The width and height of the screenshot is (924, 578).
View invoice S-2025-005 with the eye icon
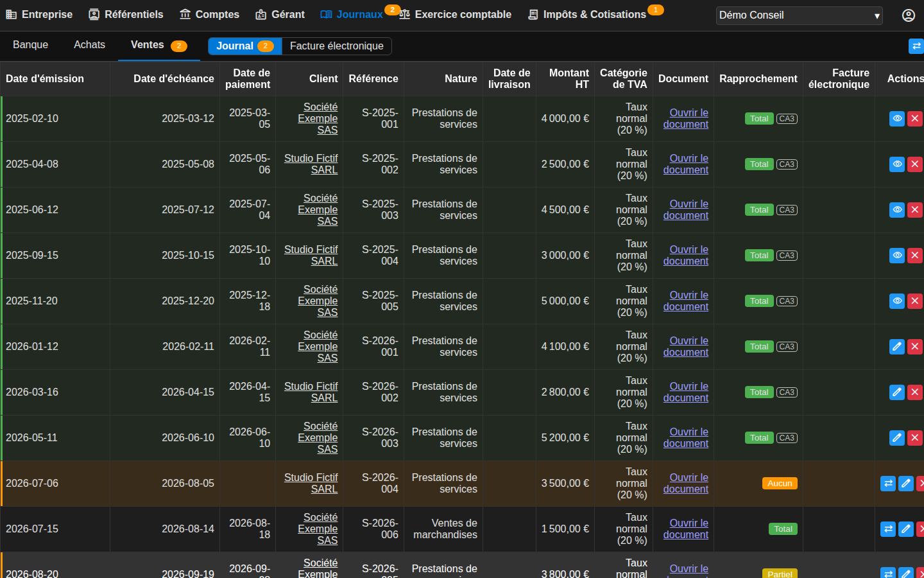[897, 301]
